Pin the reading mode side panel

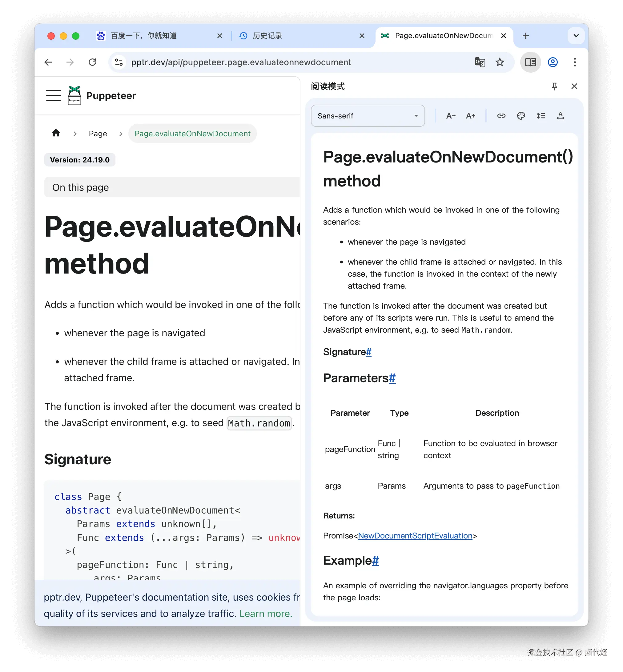[x=555, y=86]
